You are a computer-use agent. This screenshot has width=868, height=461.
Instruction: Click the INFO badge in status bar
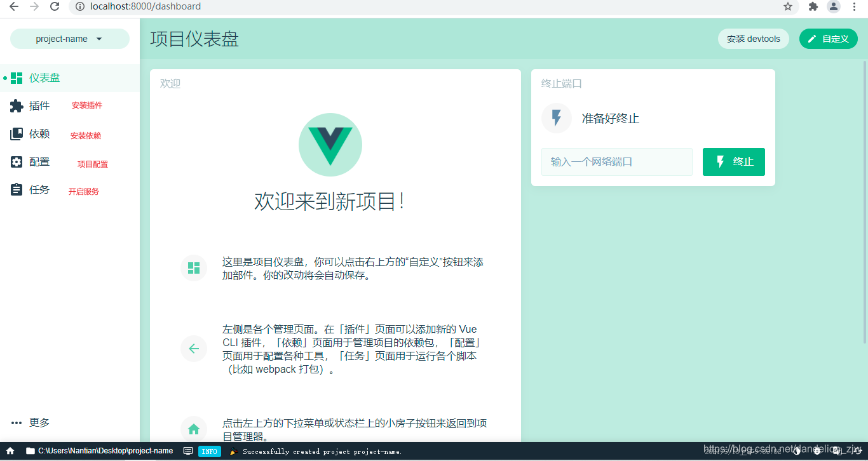(x=210, y=451)
